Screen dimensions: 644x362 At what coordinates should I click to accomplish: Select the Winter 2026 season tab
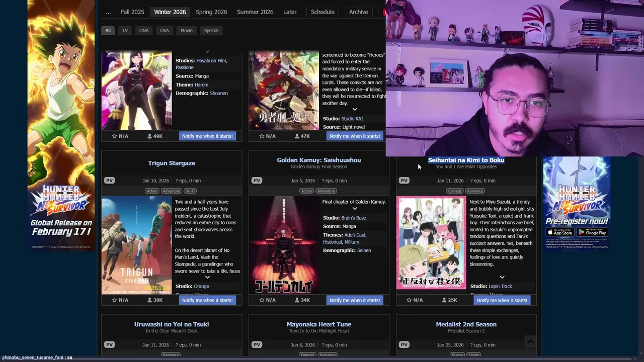[170, 12]
